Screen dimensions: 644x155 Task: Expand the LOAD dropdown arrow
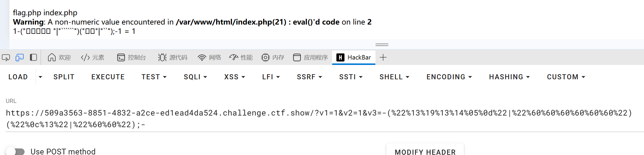coord(40,77)
